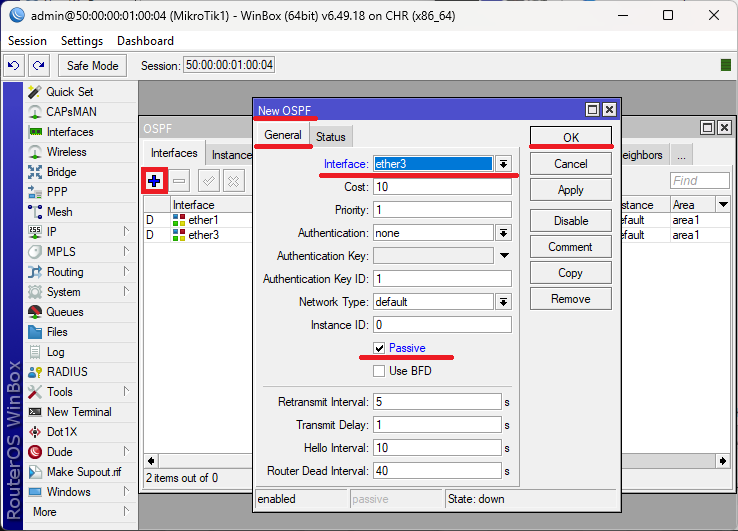
Task: Click the Hello Interval input field
Action: pos(436,448)
